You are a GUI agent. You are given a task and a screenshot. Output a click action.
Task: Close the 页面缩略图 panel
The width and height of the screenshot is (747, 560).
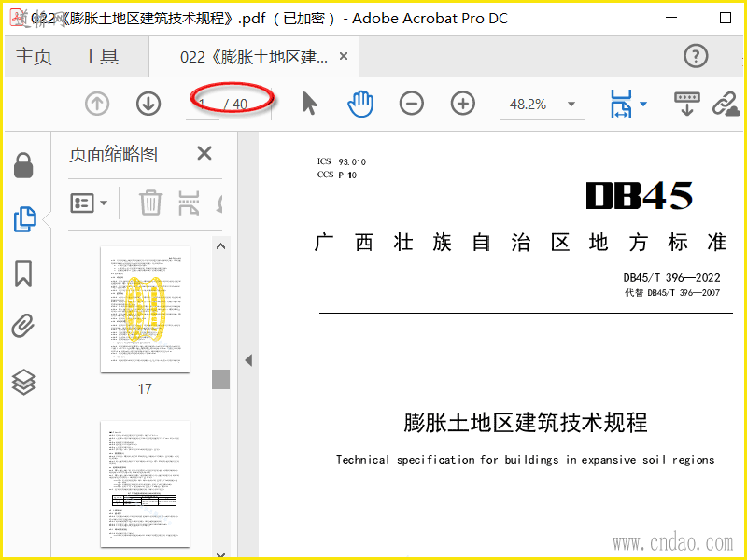[x=204, y=153]
